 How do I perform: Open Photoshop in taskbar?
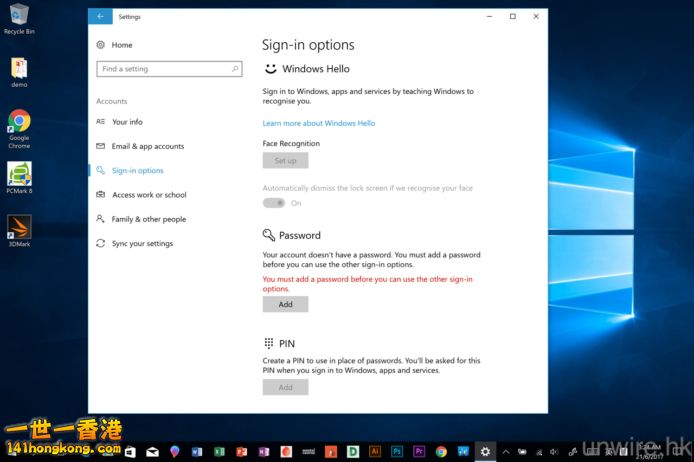coord(397,451)
